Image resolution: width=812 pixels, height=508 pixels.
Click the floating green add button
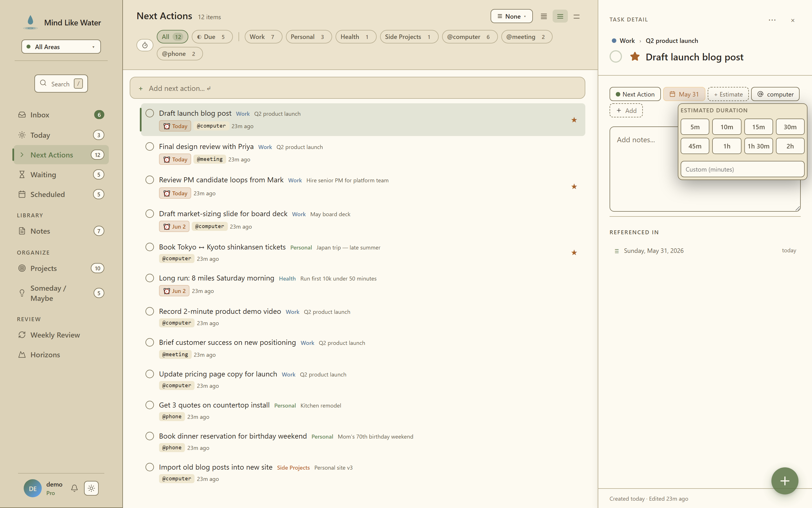click(x=784, y=481)
